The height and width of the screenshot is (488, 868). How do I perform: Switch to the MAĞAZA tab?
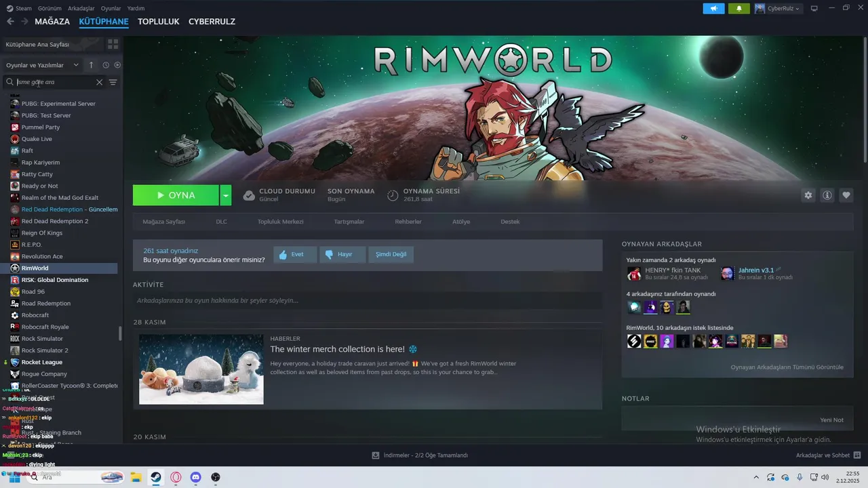(52, 22)
